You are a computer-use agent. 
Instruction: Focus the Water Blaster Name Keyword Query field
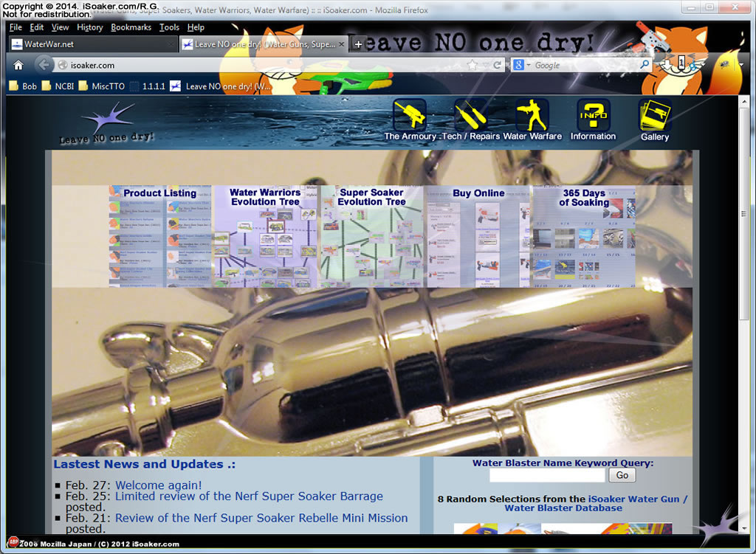(x=547, y=476)
